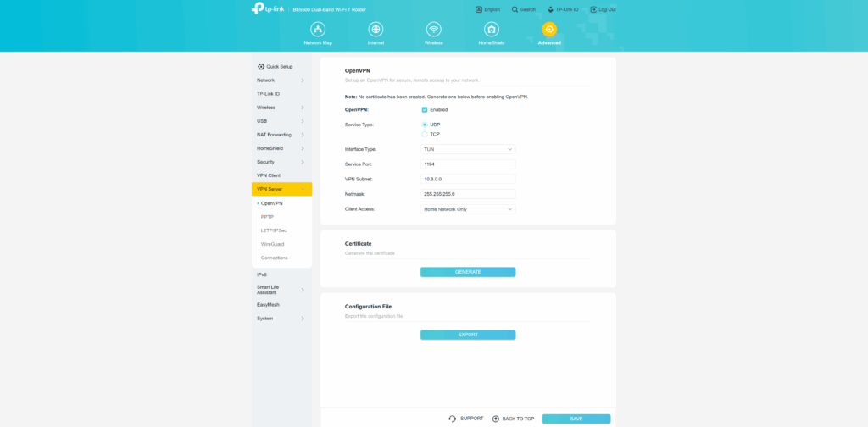Click the VPN Subnet field

(468, 180)
